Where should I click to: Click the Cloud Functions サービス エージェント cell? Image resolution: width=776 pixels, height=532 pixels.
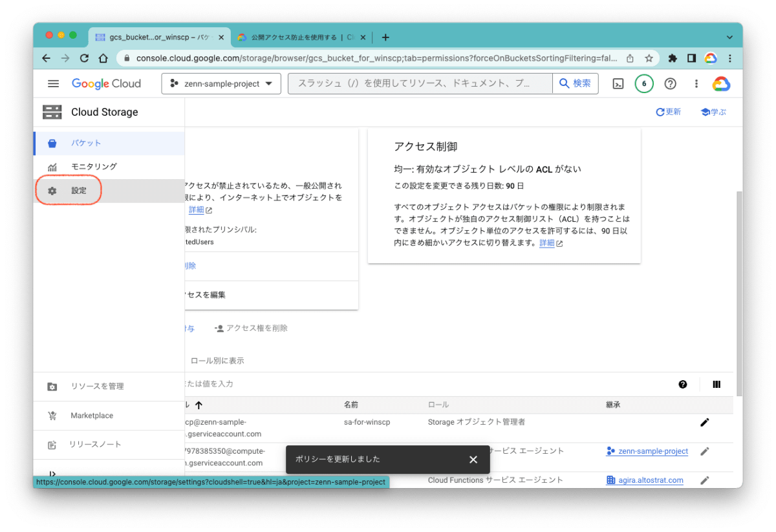click(x=495, y=480)
